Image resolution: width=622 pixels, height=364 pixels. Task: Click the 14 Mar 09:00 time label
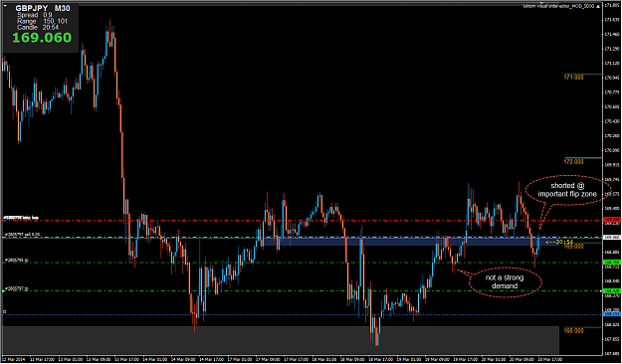point(182,359)
